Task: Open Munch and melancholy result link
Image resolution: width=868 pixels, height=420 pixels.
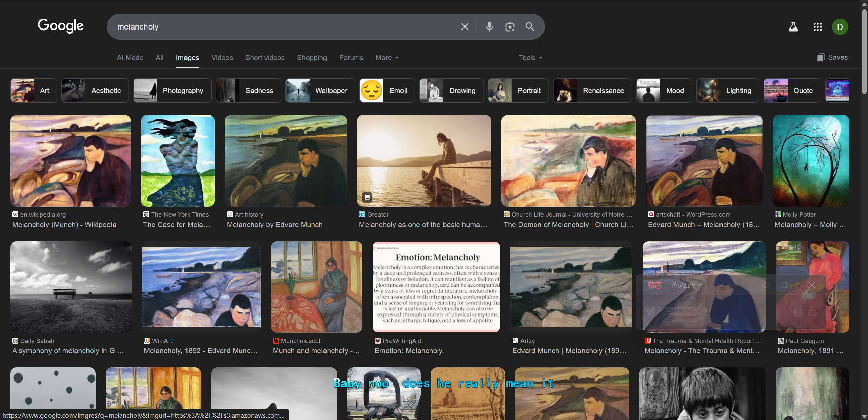Action: tap(316, 351)
